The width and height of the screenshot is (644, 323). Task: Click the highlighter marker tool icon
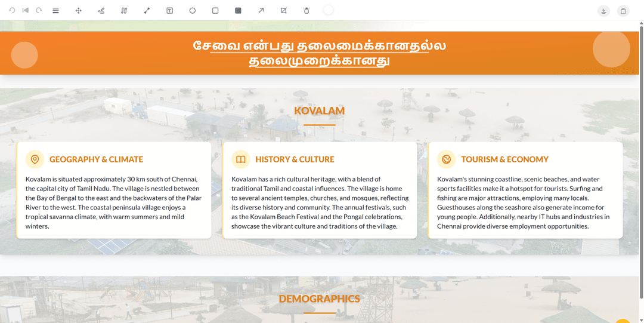pyautogui.click(x=306, y=11)
